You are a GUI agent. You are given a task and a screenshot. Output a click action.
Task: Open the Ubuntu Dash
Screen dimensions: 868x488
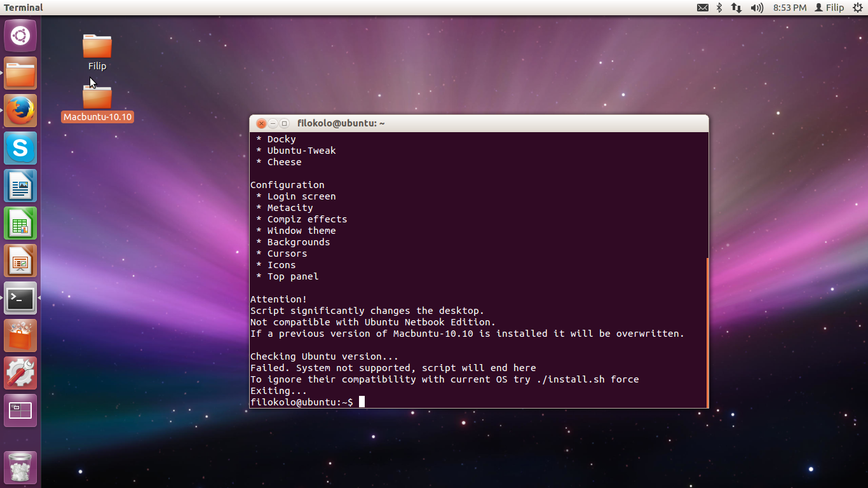pos(20,36)
